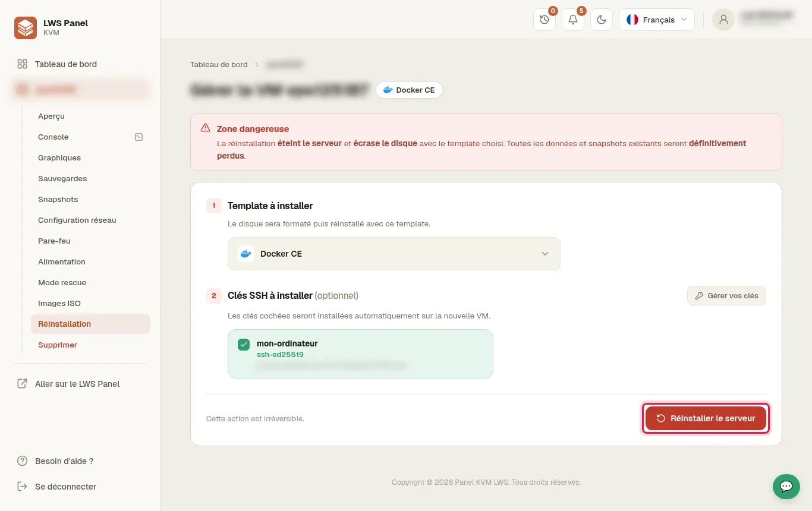This screenshot has width=812, height=511.
Task: Click the Besoin d'aide question icon
Action: pyautogui.click(x=22, y=461)
